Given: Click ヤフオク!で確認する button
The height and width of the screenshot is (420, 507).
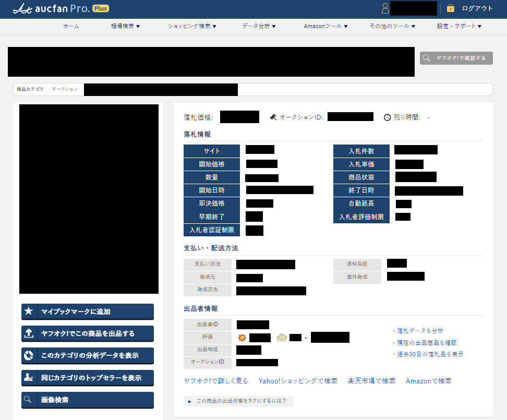Looking at the screenshot, I should (x=456, y=58).
